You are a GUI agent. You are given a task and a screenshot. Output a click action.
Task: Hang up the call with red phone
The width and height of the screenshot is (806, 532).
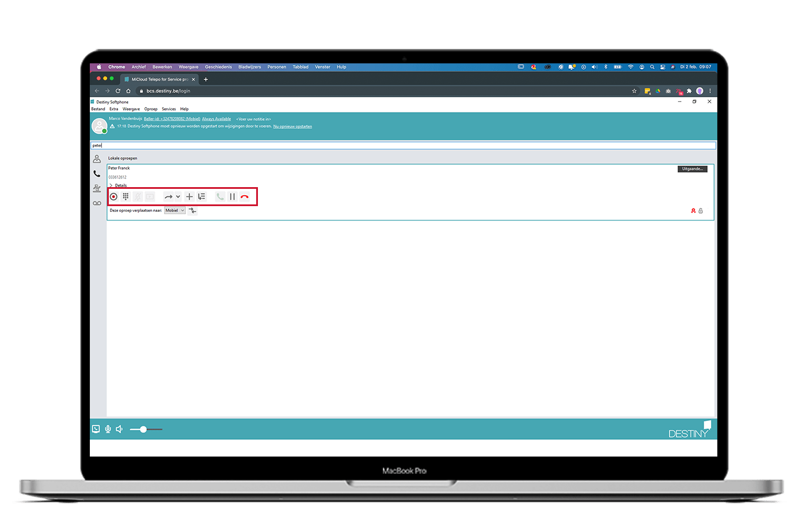(x=245, y=197)
